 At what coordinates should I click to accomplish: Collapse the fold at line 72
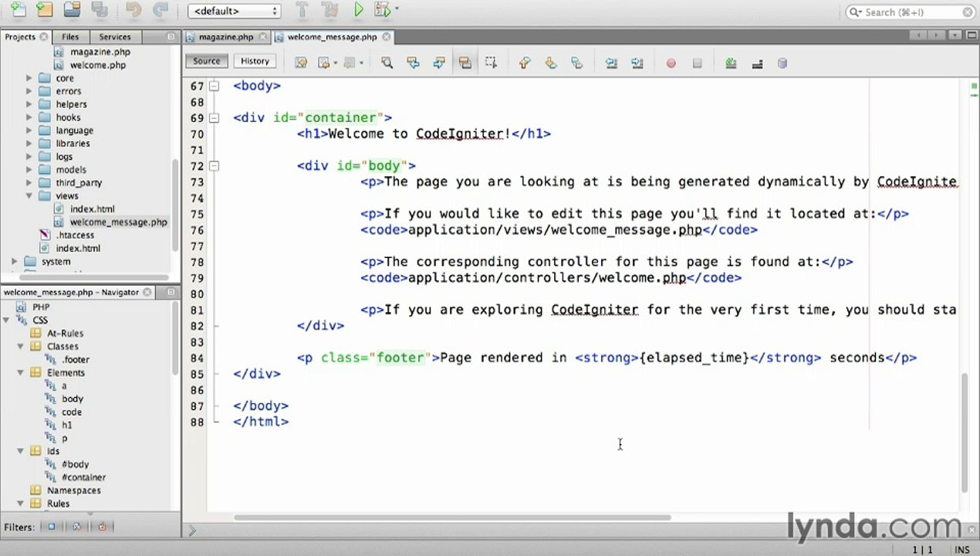tap(215, 165)
